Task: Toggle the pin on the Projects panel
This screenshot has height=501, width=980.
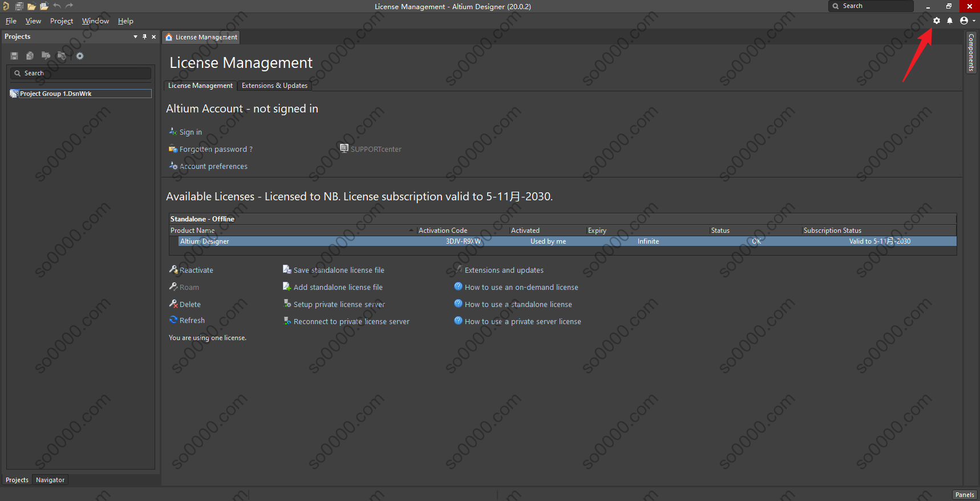Action: coord(144,37)
